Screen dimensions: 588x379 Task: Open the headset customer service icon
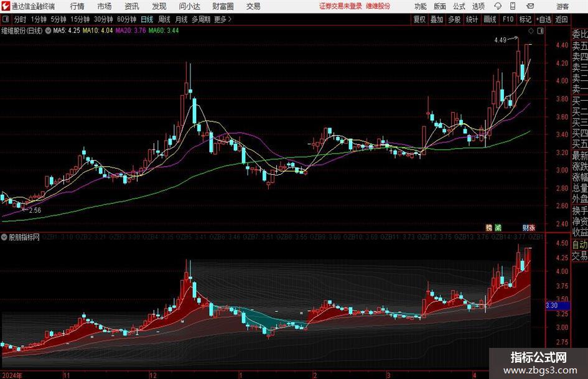coord(498,6)
